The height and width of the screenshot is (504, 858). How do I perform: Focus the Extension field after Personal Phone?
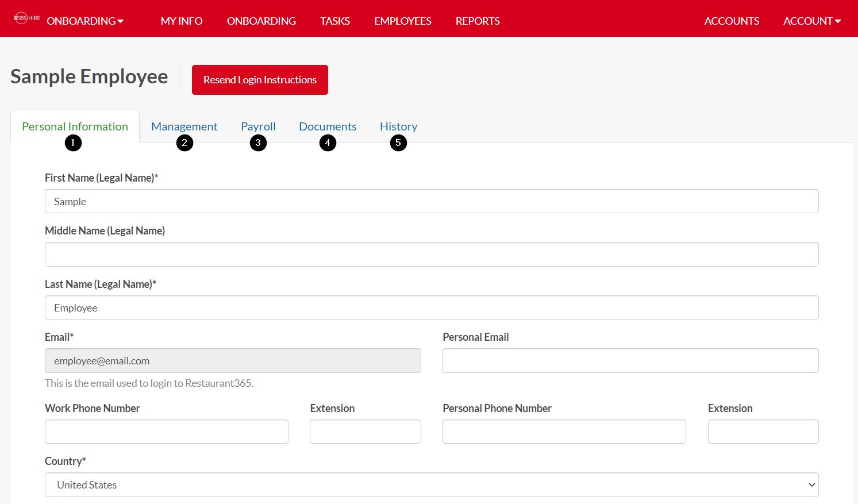tap(763, 432)
